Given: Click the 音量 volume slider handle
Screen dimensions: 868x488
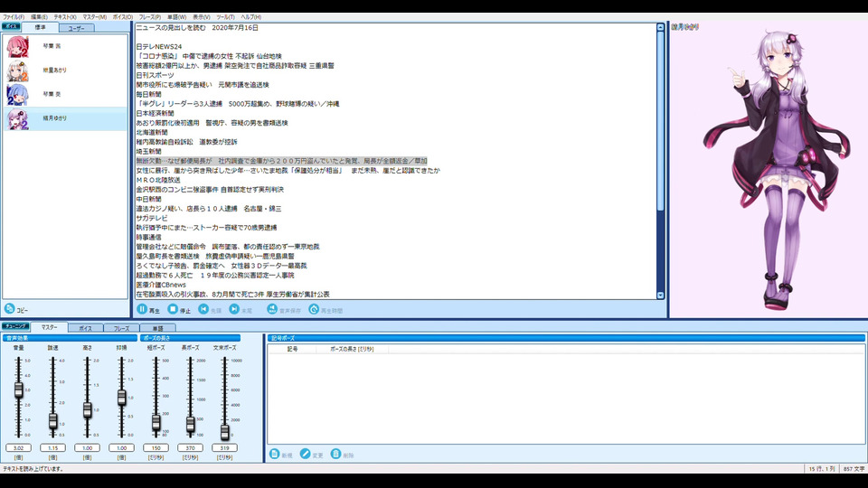Looking at the screenshot, I should pyautogui.click(x=18, y=389).
